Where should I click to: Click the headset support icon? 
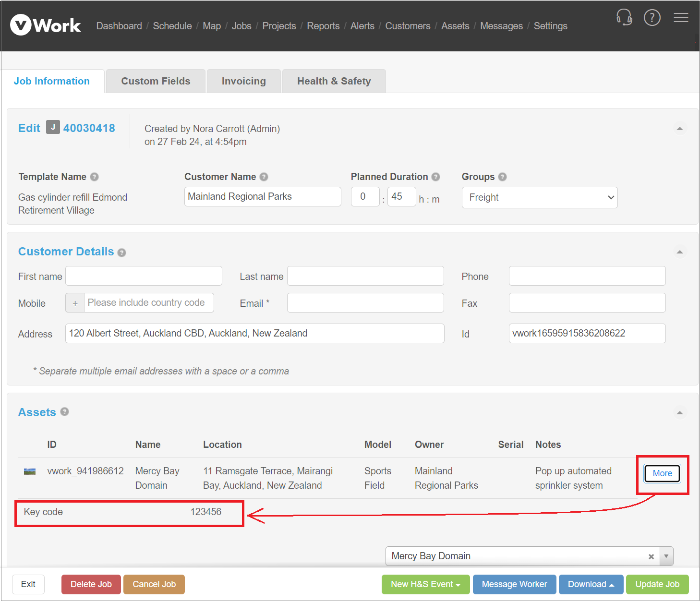624,17
